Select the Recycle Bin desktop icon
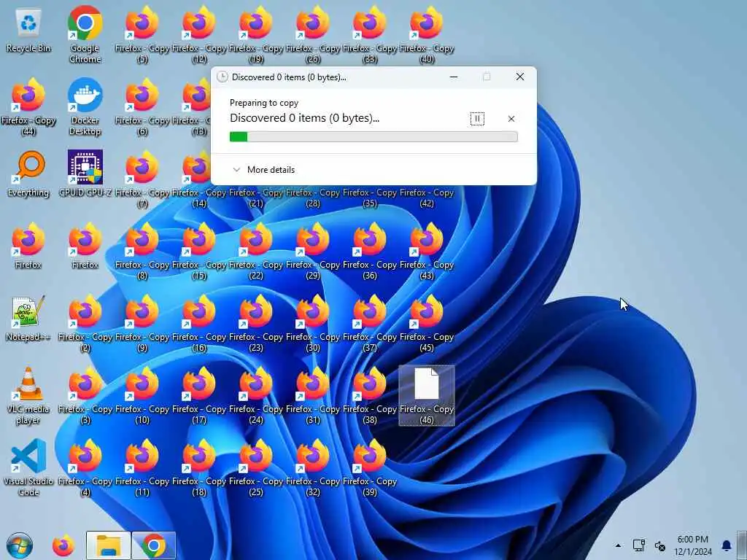 28,31
